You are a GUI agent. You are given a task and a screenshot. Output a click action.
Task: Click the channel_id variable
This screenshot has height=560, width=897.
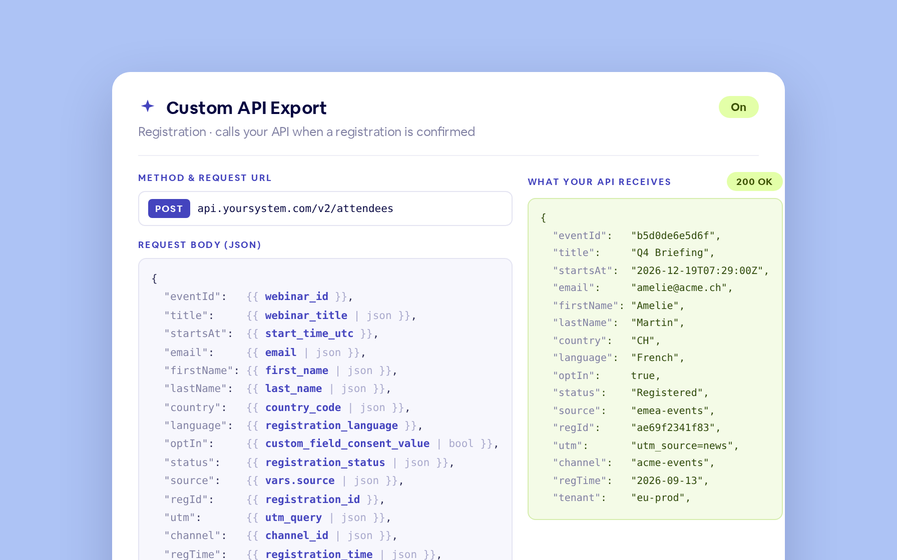[x=296, y=535]
